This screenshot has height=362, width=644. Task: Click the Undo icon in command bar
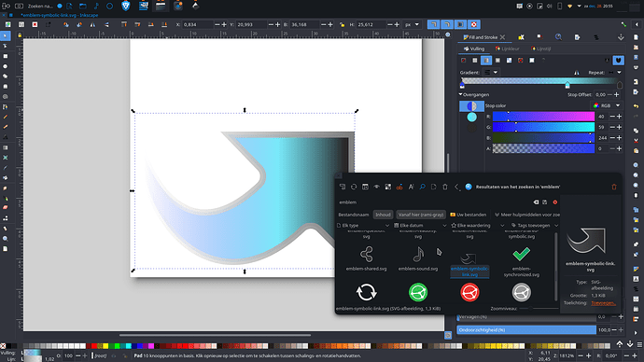click(636, 106)
